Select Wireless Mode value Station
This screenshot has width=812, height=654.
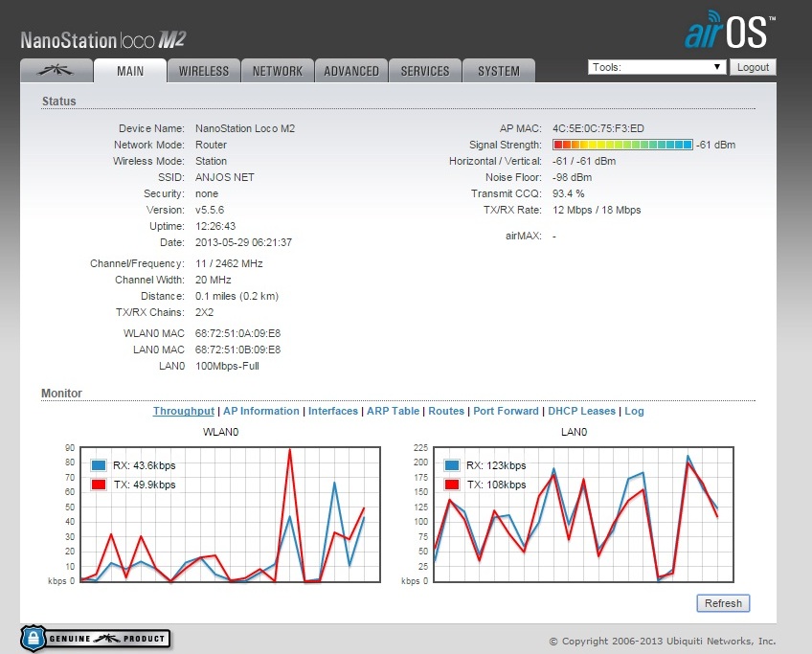pyautogui.click(x=211, y=161)
